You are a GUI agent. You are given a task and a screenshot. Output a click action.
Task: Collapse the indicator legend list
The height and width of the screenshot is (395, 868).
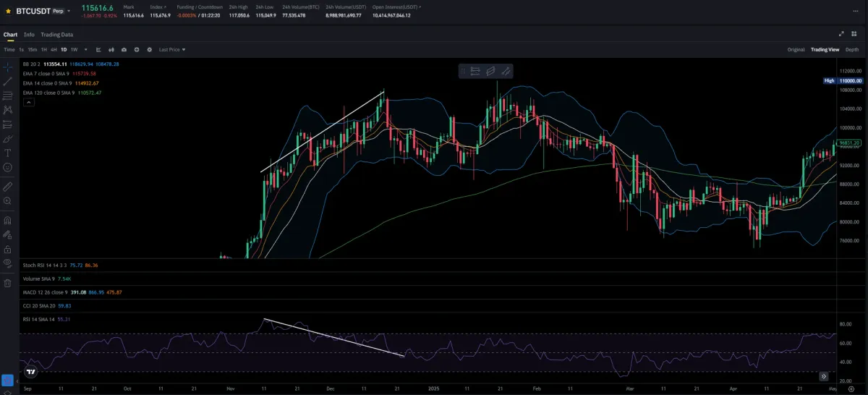click(x=28, y=103)
